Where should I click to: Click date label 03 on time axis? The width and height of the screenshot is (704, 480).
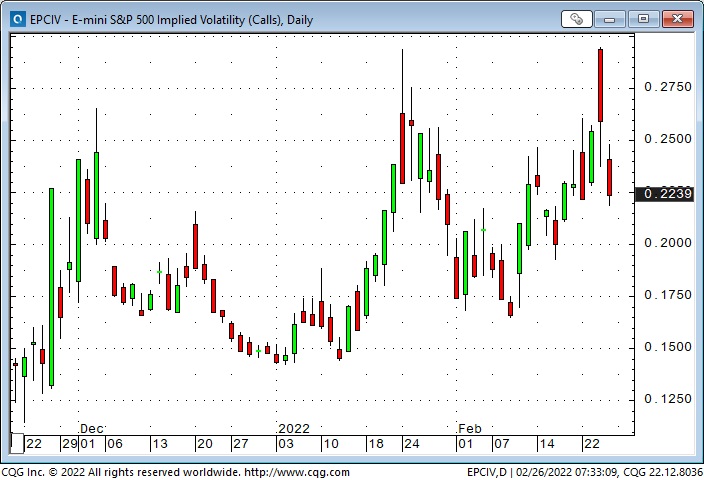tap(286, 444)
